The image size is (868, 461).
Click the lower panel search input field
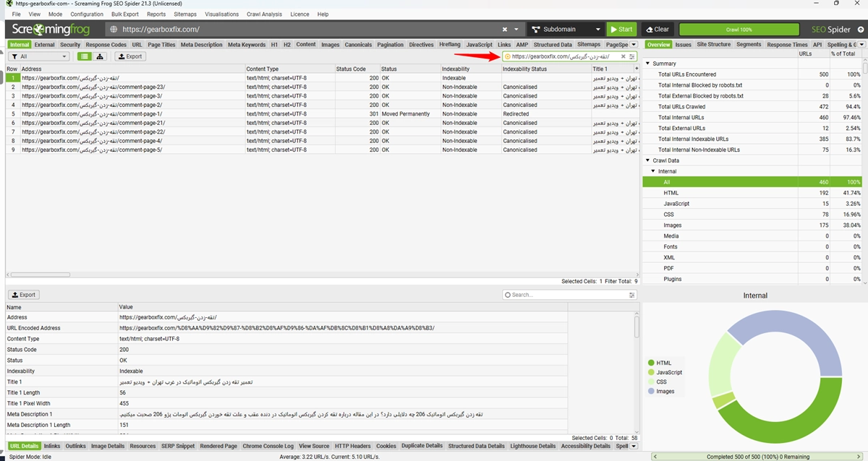(x=564, y=295)
